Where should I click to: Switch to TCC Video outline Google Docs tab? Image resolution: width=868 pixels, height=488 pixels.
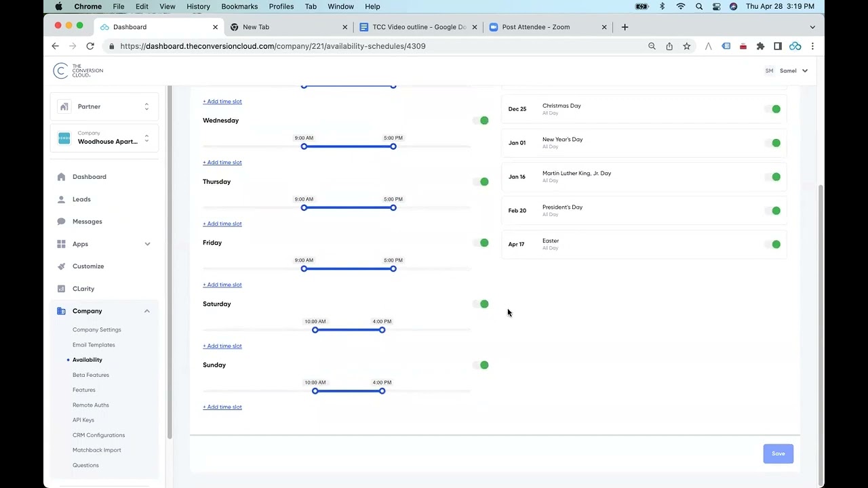(419, 27)
